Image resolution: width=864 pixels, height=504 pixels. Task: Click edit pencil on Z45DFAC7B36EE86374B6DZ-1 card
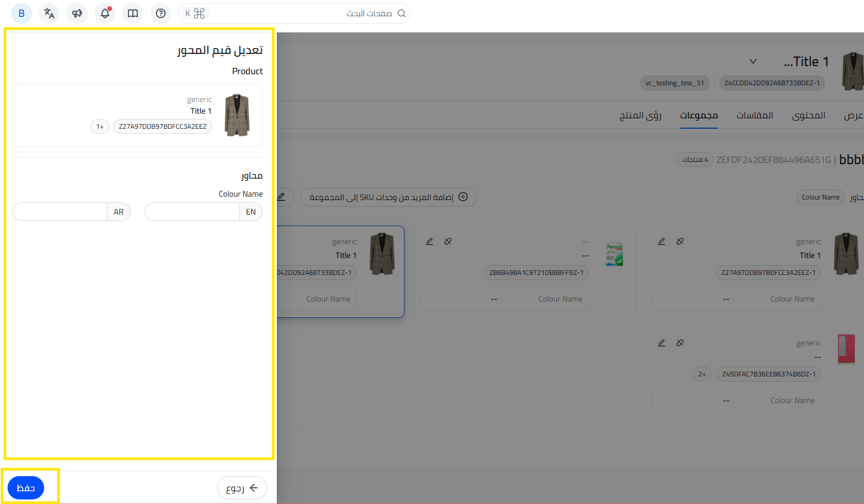click(661, 343)
